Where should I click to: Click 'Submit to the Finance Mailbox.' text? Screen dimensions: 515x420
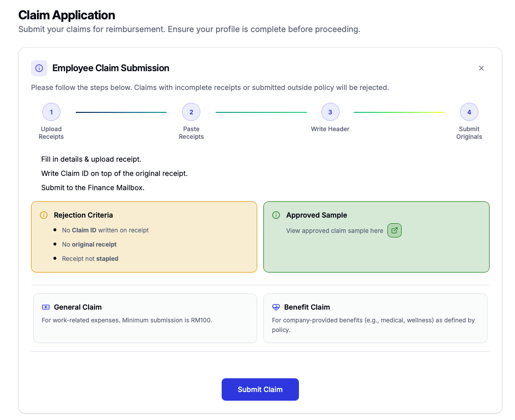[x=93, y=188]
